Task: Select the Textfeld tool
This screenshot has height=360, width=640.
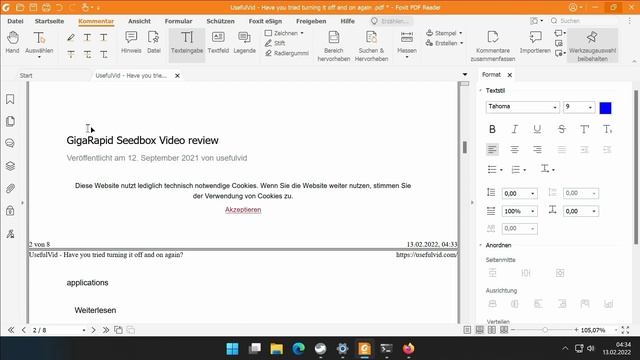Action: (218, 43)
